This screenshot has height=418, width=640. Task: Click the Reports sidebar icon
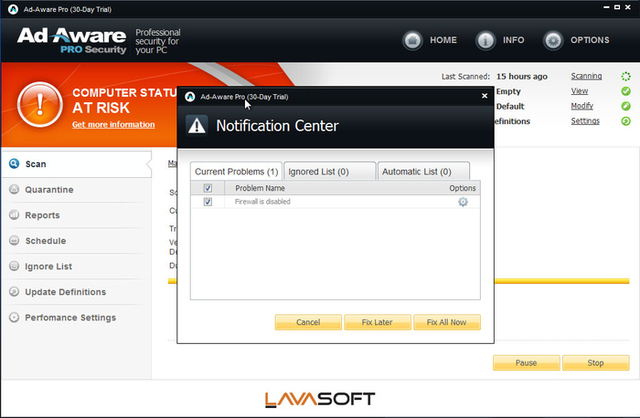pyautogui.click(x=14, y=215)
